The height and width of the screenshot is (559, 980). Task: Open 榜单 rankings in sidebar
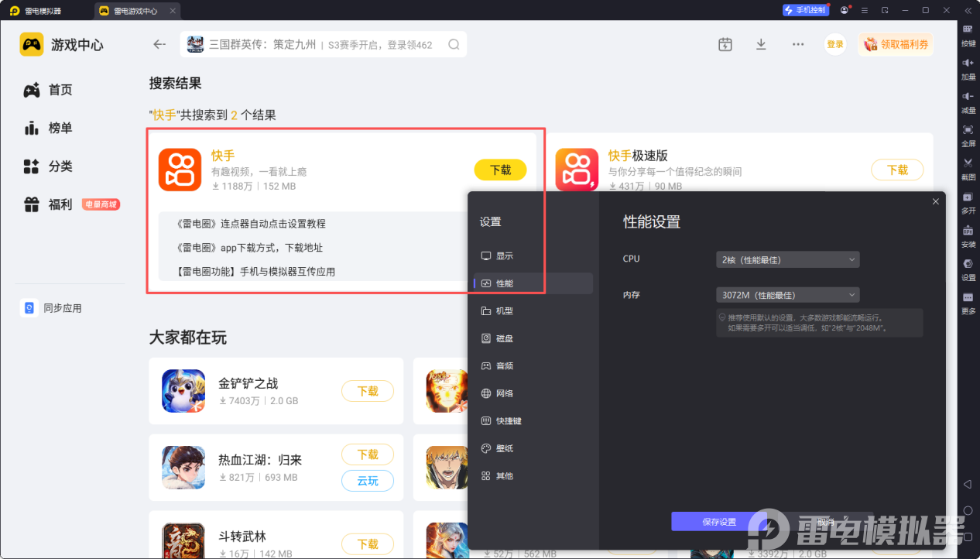pyautogui.click(x=48, y=128)
